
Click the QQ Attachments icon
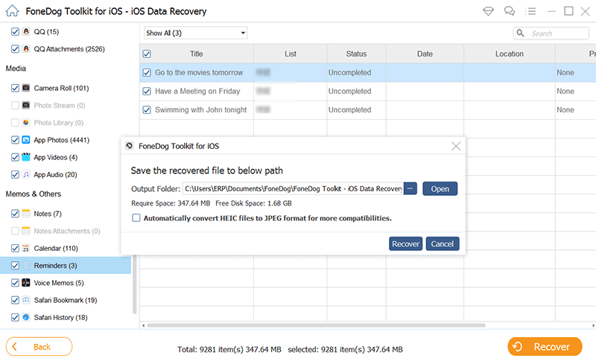point(26,48)
